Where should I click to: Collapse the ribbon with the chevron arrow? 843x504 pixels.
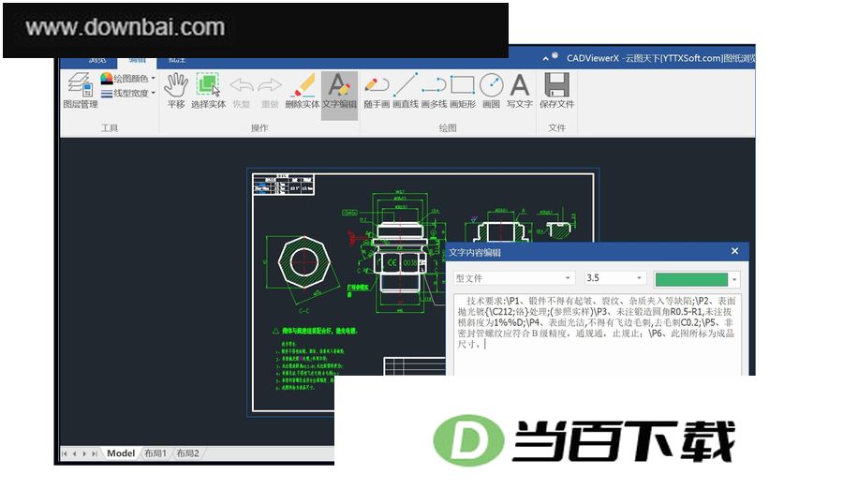click(x=546, y=58)
